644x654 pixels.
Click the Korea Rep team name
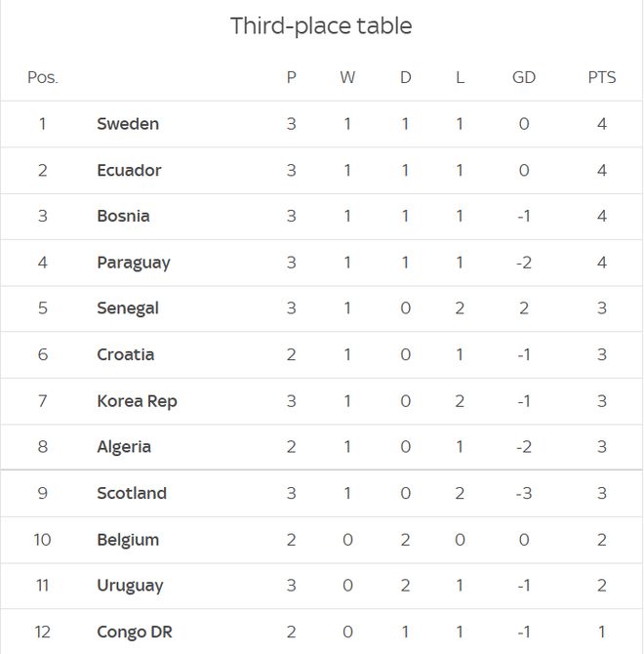tap(138, 401)
